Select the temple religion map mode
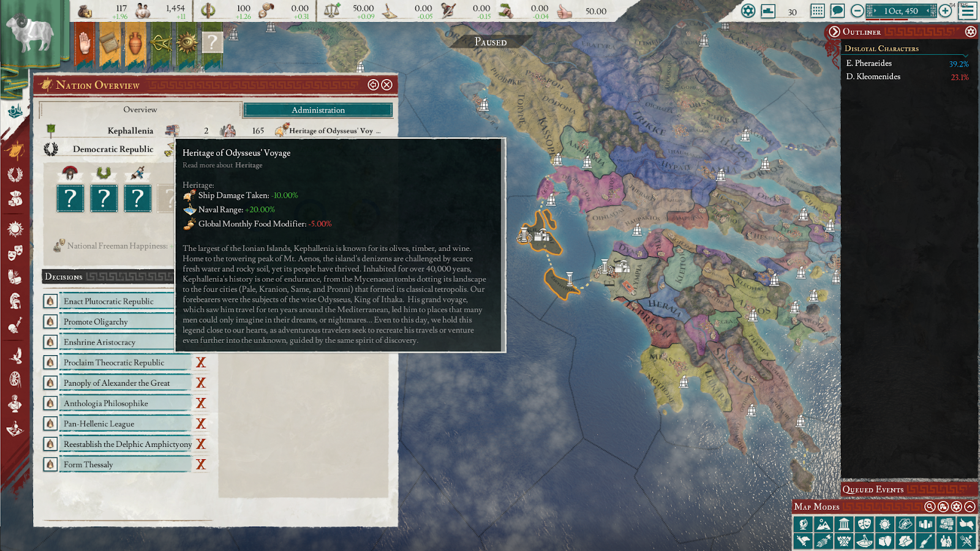This screenshot has height=551, width=980. click(844, 524)
